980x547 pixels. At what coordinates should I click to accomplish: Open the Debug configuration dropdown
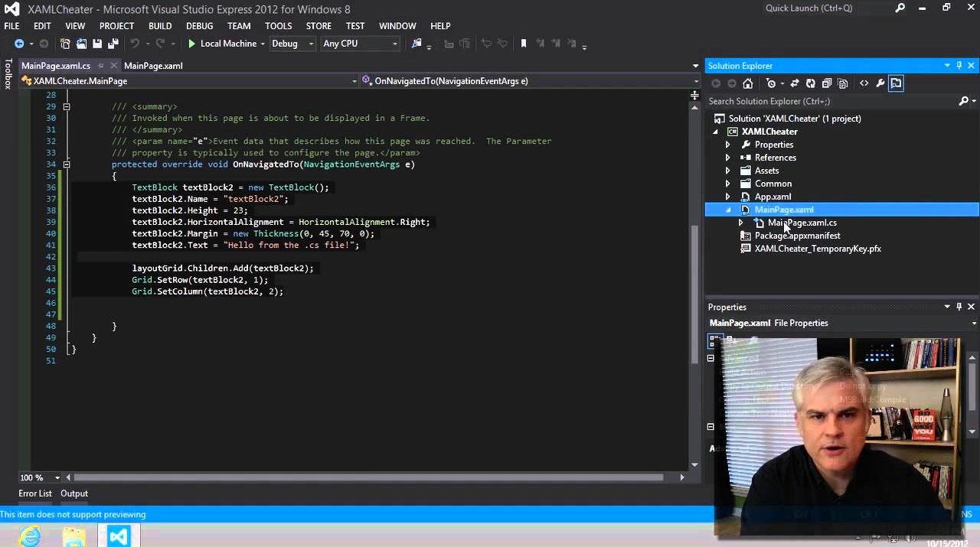coord(292,44)
